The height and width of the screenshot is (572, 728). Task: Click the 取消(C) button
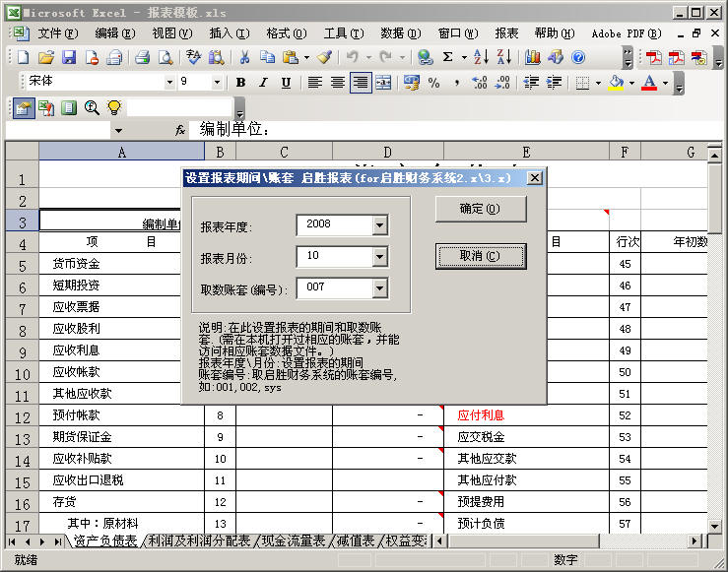pyautogui.click(x=481, y=256)
